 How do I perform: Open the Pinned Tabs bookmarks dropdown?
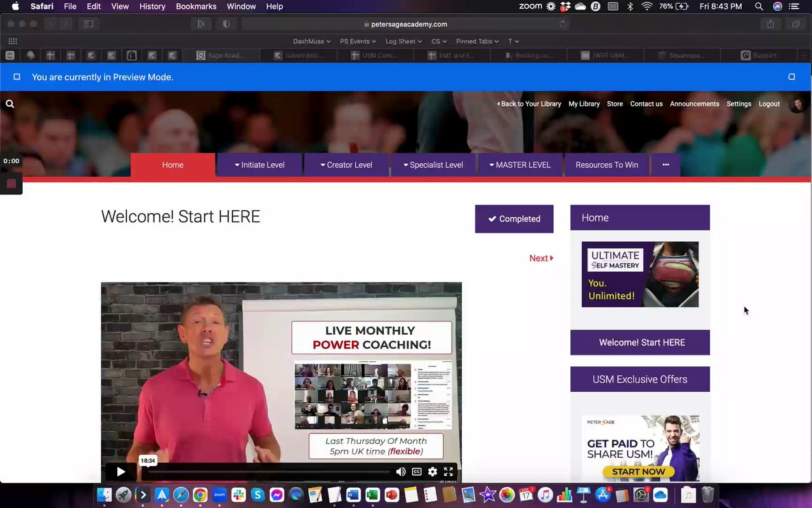coord(477,41)
